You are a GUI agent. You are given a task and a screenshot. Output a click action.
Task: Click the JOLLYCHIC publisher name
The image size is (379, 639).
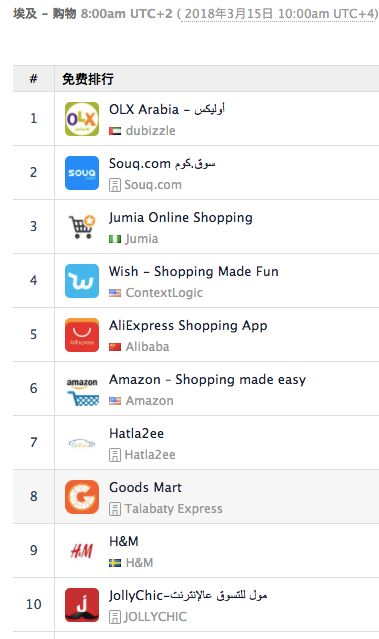pyautogui.click(x=155, y=617)
